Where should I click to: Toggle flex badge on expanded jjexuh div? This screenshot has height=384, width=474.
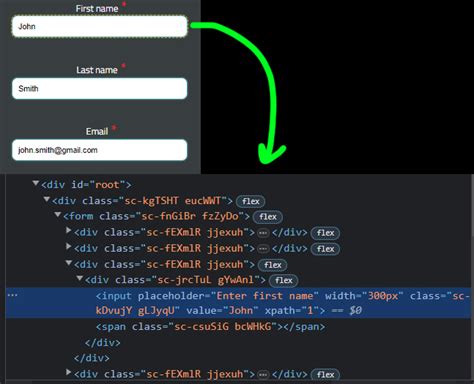[273, 265]
